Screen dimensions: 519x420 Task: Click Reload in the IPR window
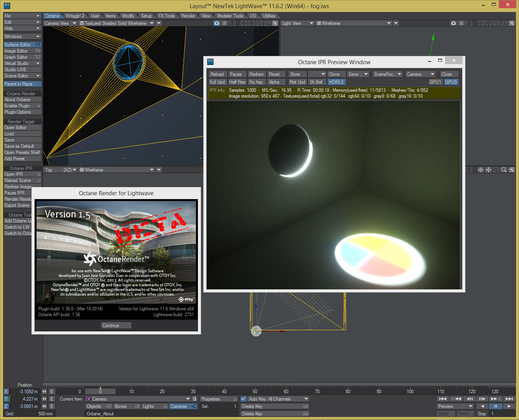[217, 74]
